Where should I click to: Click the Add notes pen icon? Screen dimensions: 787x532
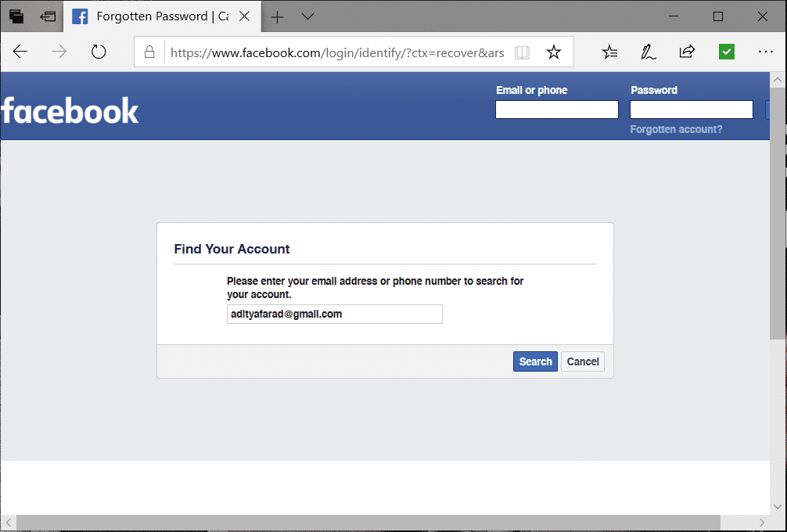[648, 52]
